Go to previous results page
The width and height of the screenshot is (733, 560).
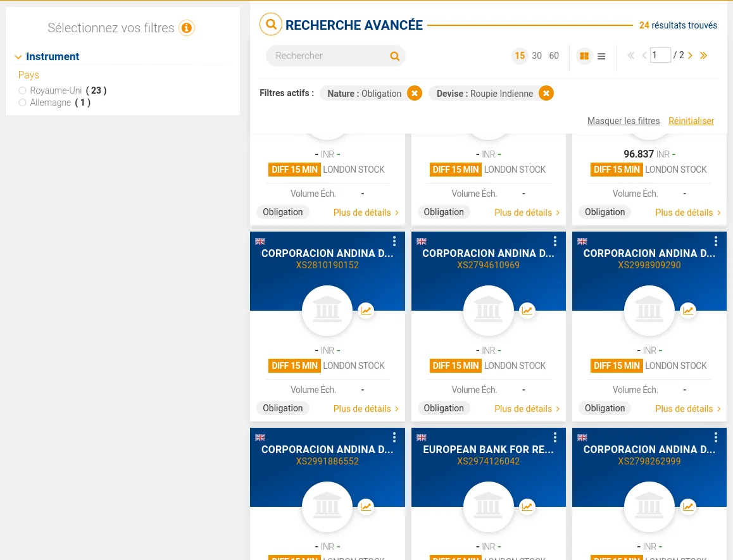pyautogui.click(x=644, y=56)
